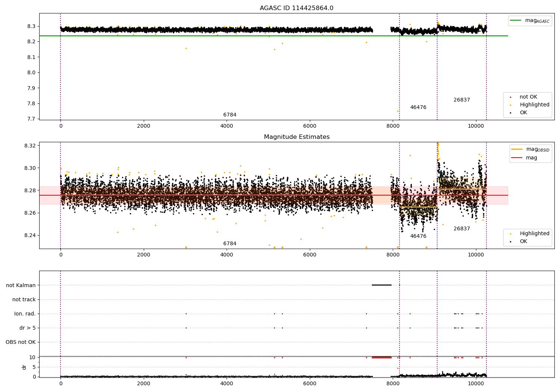The width and height of the screenshot is (560, 392).
Task: Click the y-axis tick '7.9' in the top plot
Action: click(31, 88)
